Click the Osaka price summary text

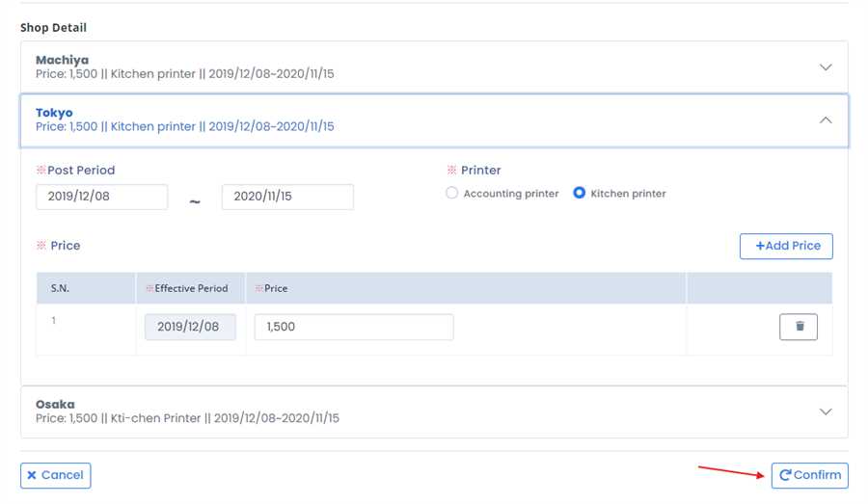[x=187, y=419]
